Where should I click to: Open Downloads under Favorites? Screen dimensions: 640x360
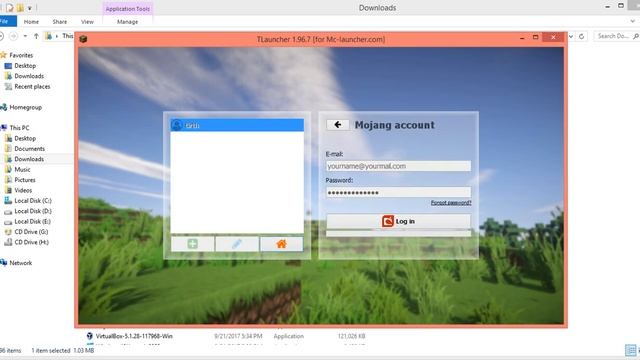pos(29,76)
